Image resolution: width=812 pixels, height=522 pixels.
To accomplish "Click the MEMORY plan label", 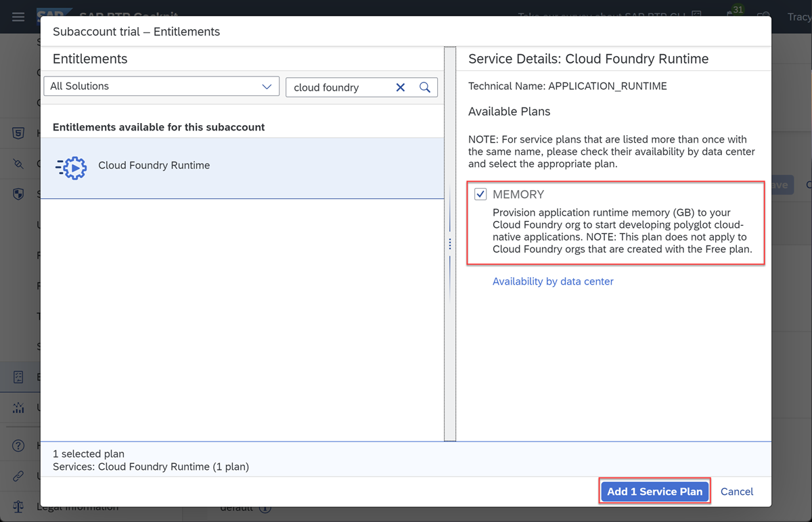I will [518, 194].
